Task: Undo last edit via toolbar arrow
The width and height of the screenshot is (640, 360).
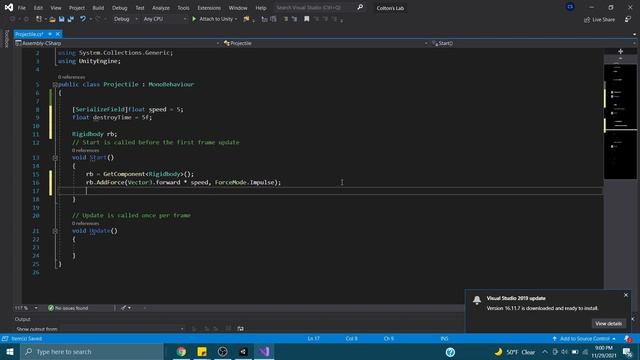Action: 83,19
